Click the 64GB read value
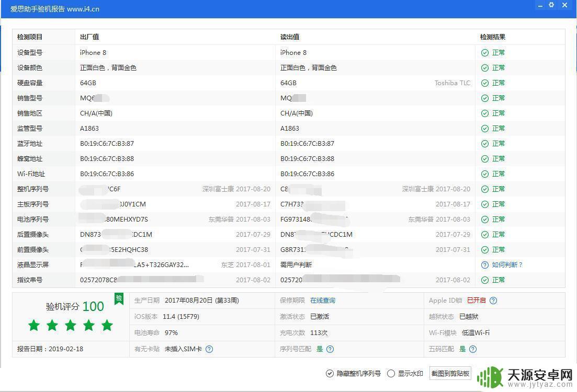 point(288,83)
